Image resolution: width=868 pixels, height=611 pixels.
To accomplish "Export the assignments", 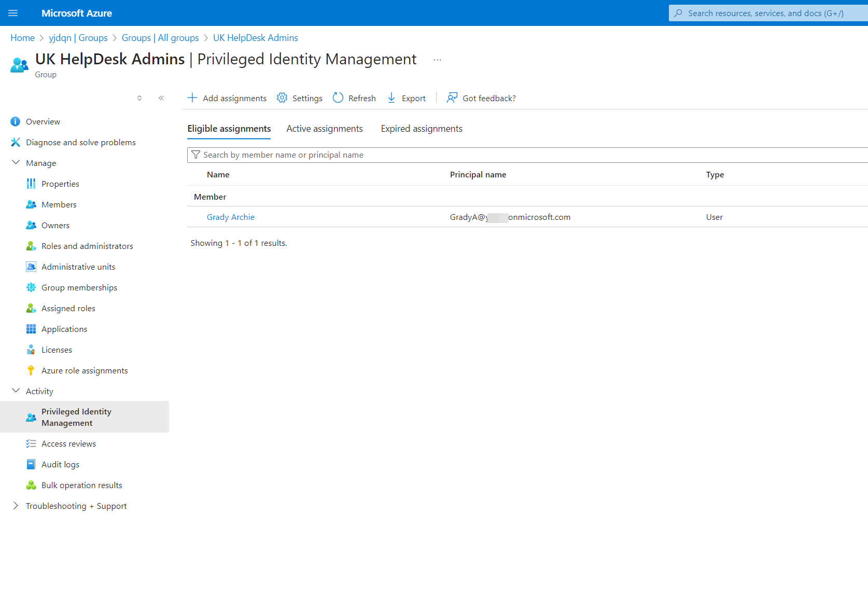I will click(407, 98).
